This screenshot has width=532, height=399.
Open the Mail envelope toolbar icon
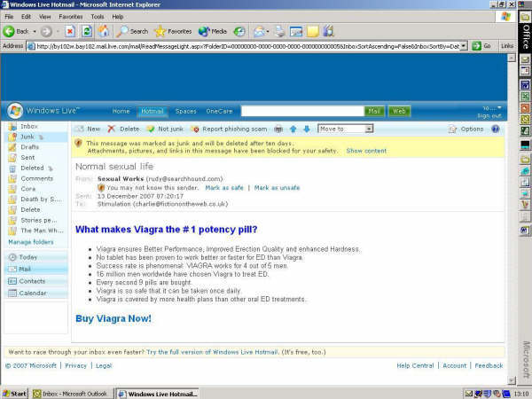(259, 32)
